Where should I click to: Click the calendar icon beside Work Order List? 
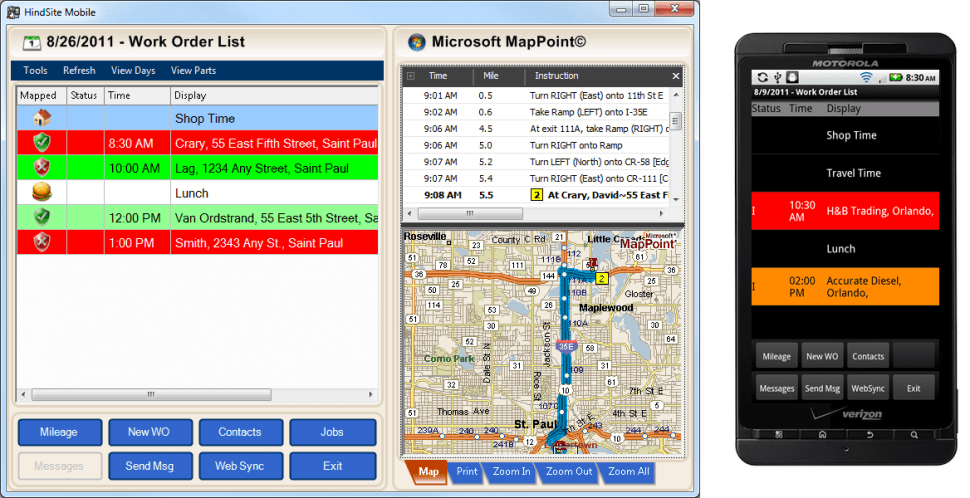pyautogui.click(x=32, y=43)
